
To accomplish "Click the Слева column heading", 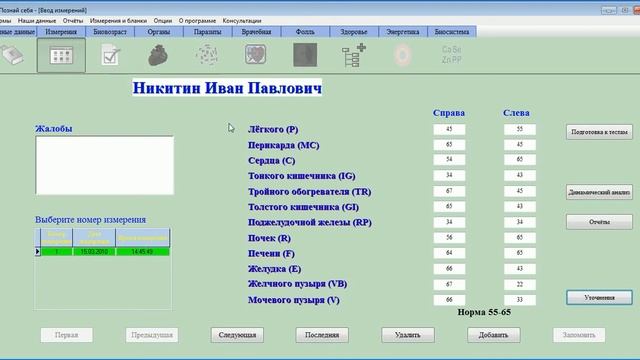I will (x=516, y=113).
